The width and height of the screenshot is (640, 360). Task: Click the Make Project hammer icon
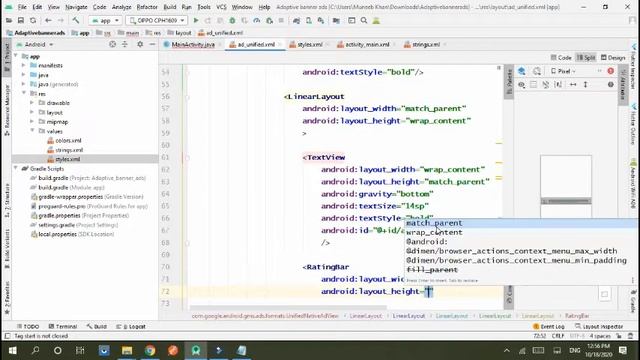76,20
